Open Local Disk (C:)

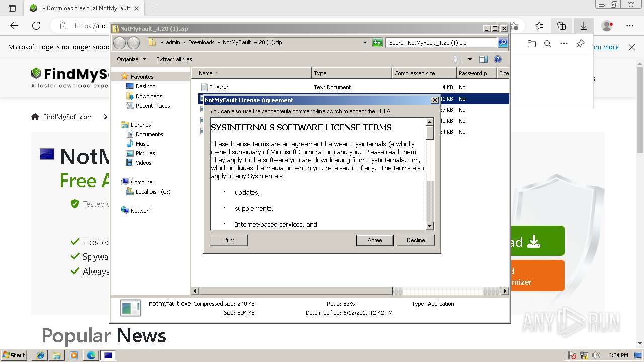[x=152, y=192]
